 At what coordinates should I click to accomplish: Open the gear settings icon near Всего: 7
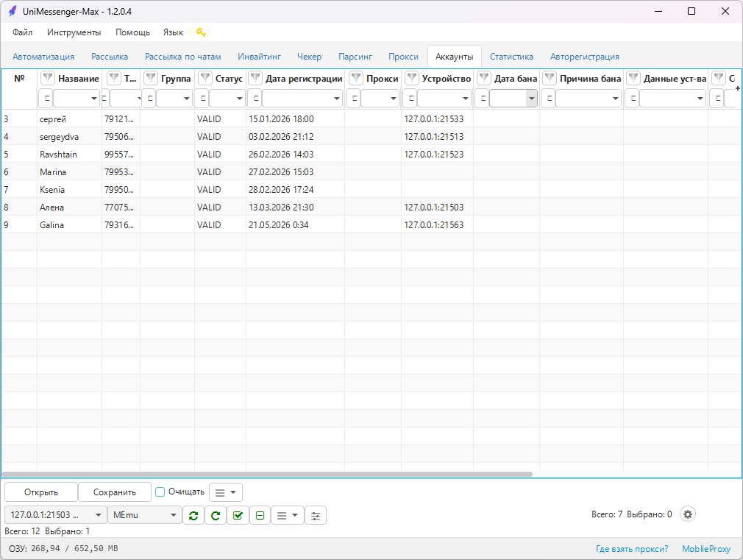[688, 514]
